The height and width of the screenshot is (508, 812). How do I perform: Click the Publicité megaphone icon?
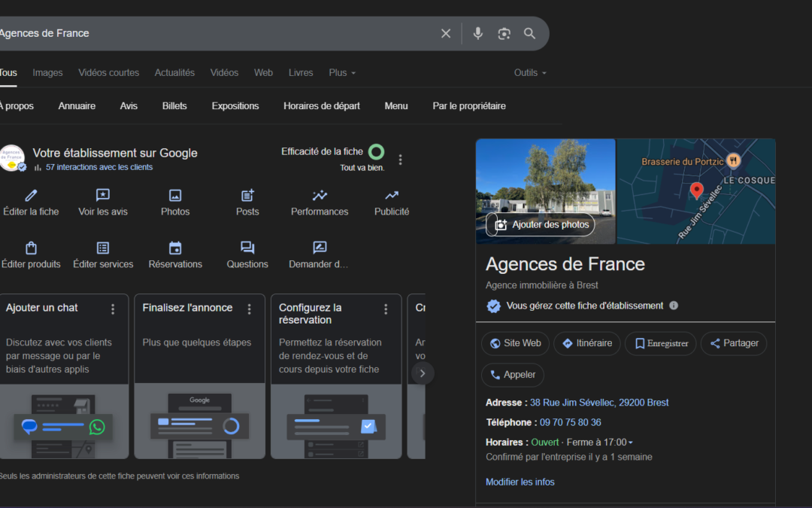coord(391,196)
